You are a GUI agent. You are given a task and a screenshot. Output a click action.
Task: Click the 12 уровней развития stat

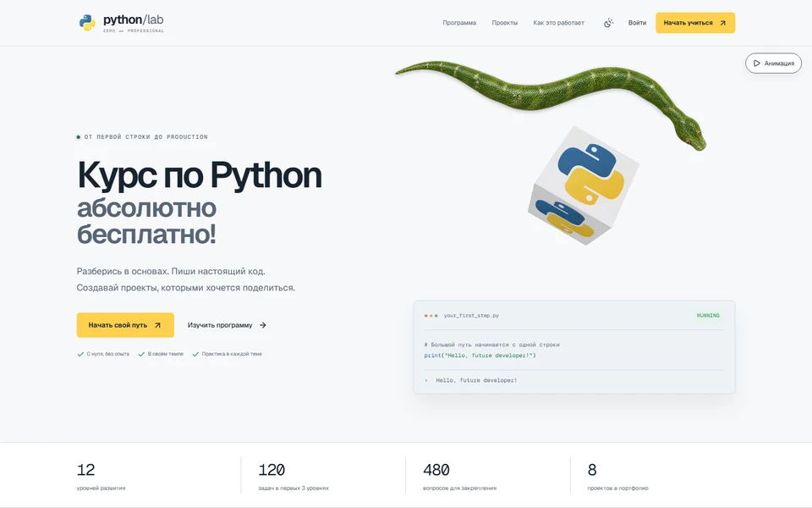pos(101,476)
